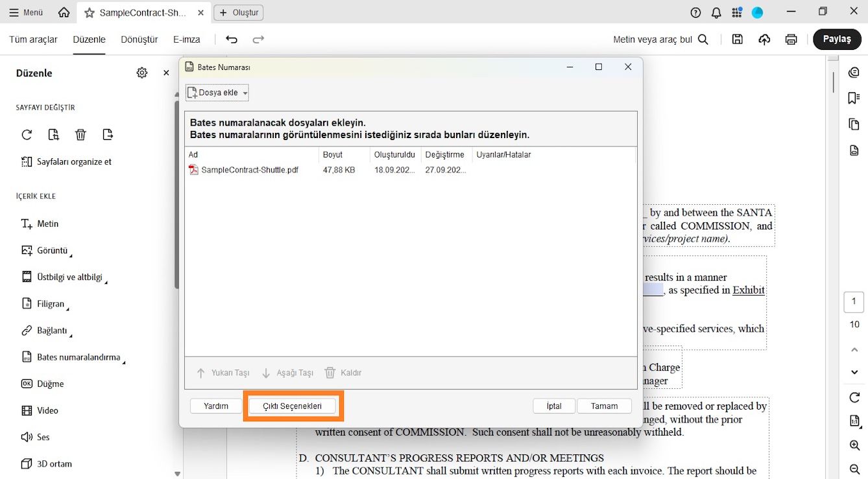Sort files by the Ad column header
This screenshot has width=868, height=479.
click(x=252, y=155)
